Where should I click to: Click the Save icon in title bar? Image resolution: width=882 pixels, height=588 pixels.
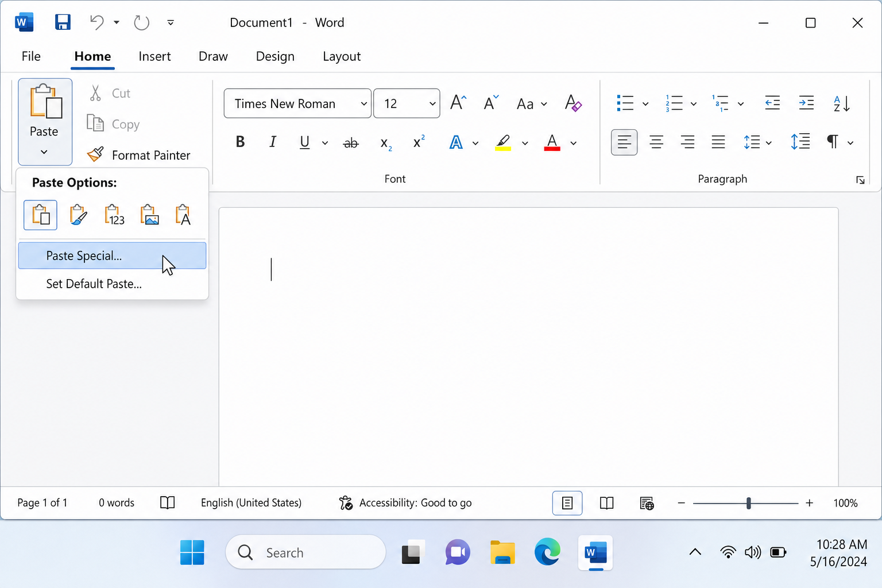pyautogui.click(x=63, y=22)
